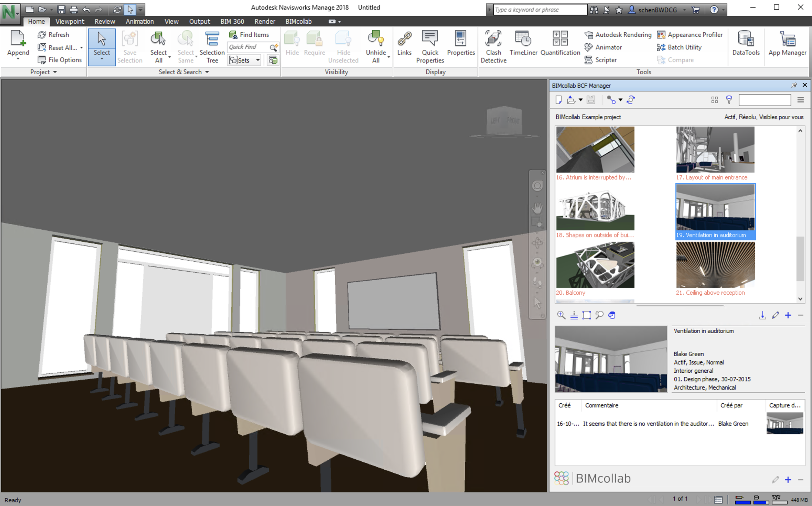The height and width of the screenshot is (506, 812).
Task: Launch the Appearance Profiler
Action: 690,35
